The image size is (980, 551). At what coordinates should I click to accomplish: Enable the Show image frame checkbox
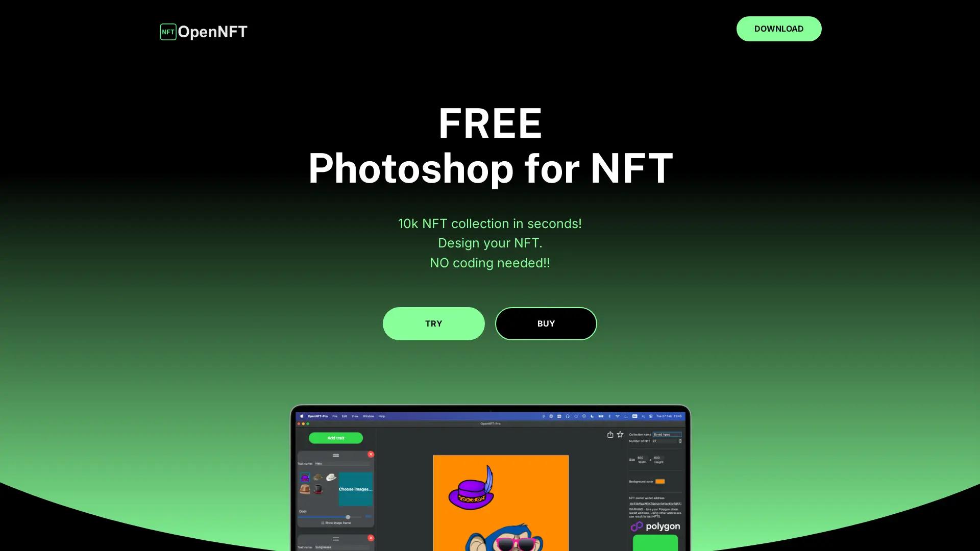tap(323, 522)
